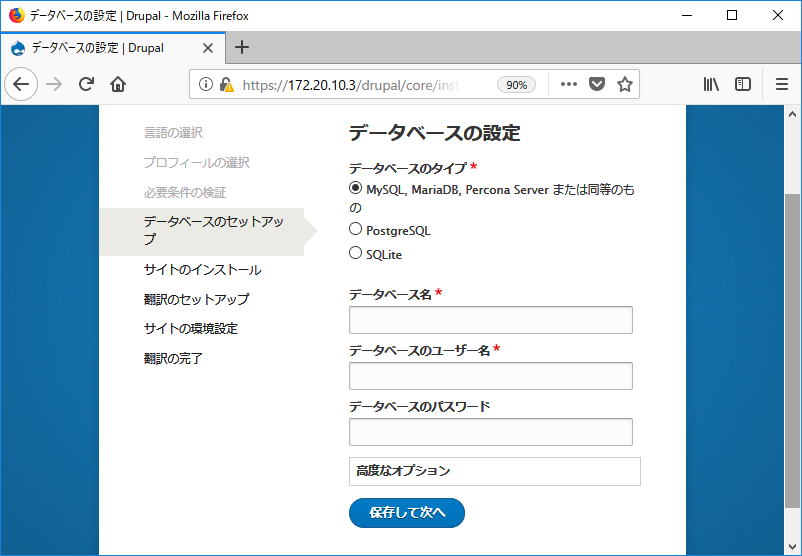Viewport: 802px width, 556px height.
Task: Save page to Pocket
Action: tap(596, 84)
